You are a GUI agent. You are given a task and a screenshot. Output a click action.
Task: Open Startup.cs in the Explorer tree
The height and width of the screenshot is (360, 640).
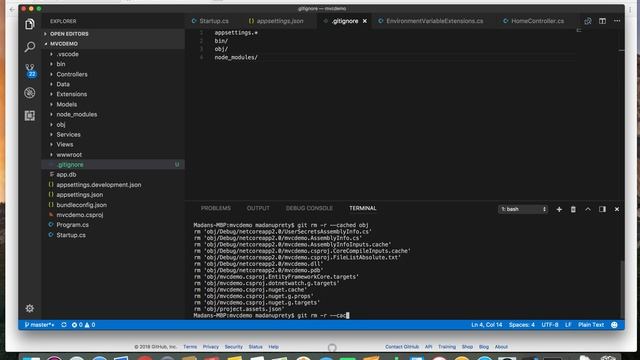(x=71, y=235)
